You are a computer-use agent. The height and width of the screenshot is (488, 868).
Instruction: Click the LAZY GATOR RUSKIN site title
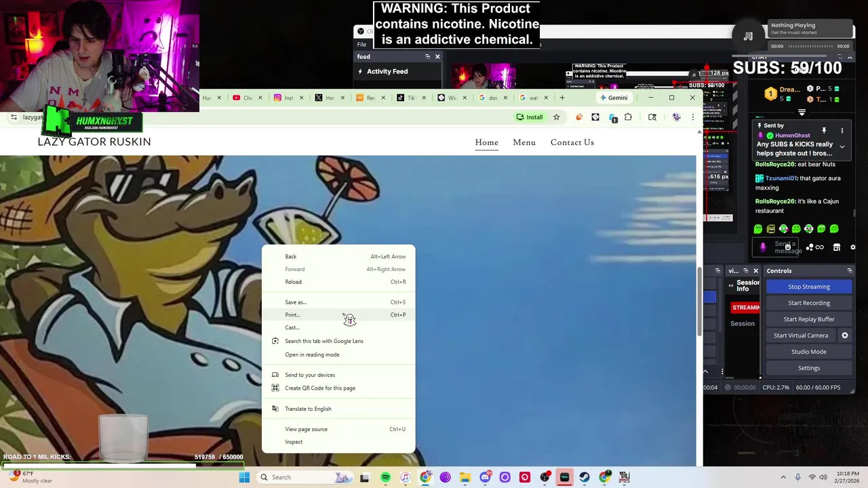94,142
